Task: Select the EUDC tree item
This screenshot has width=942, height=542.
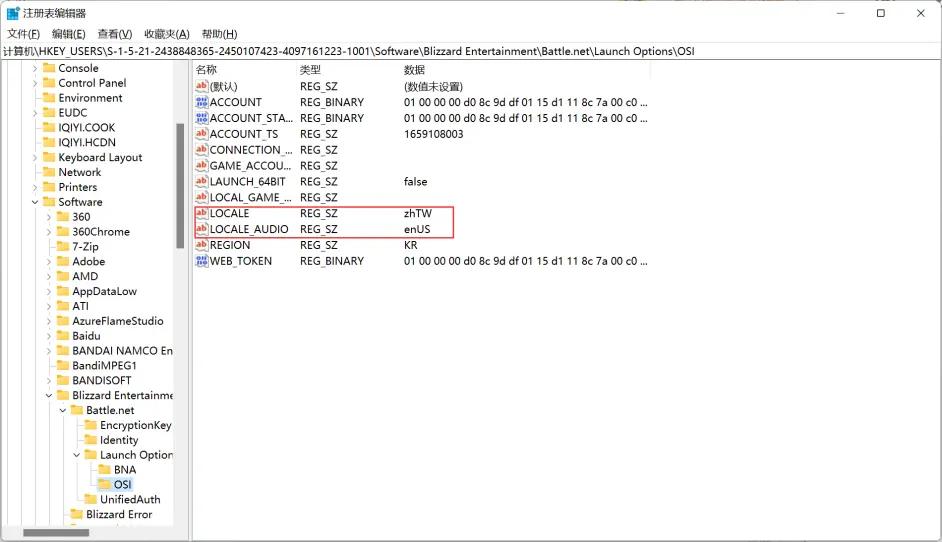Action: [x=73, y=112]
